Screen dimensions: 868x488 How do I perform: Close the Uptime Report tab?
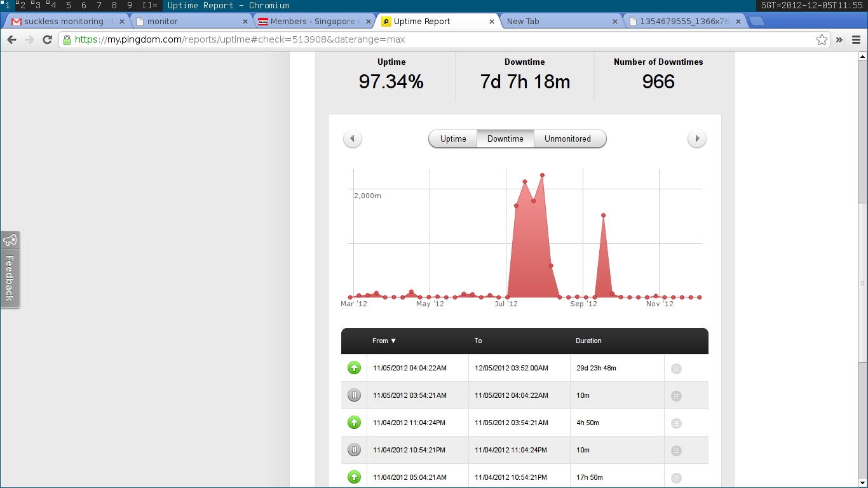[x=491, y=21]
